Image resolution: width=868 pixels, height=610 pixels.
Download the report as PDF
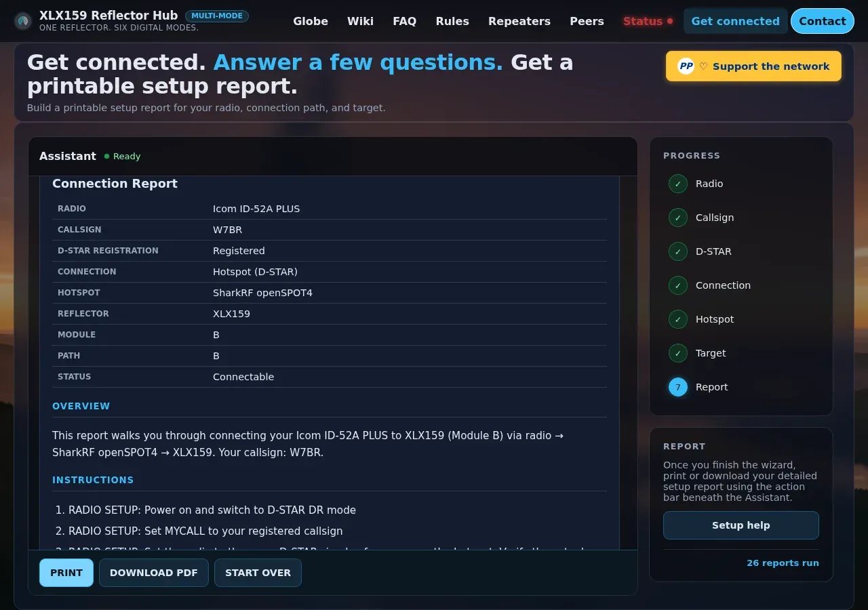pos(154,573)
